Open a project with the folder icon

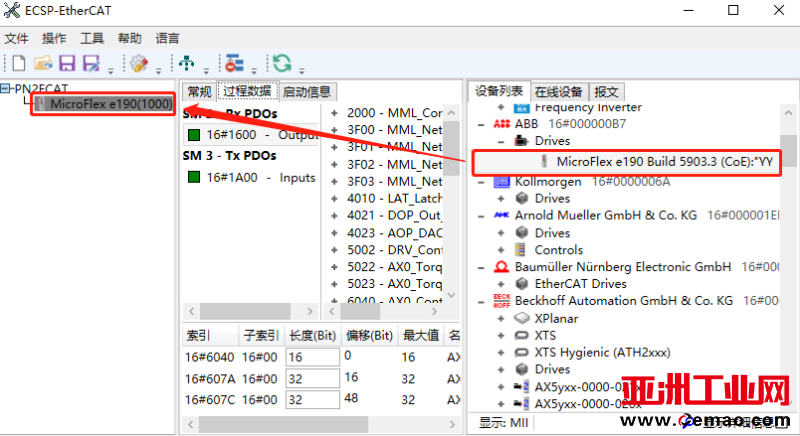(x=43, y=63)
